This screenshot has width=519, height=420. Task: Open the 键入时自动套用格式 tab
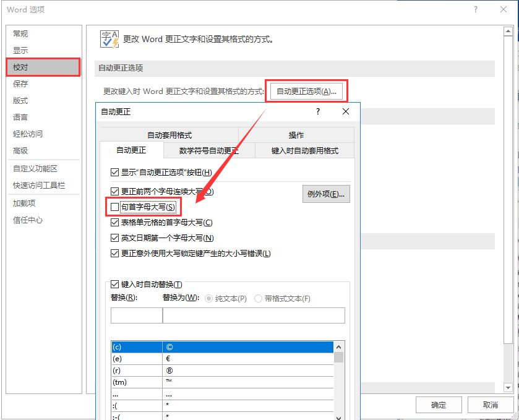[x=305, y=151]
